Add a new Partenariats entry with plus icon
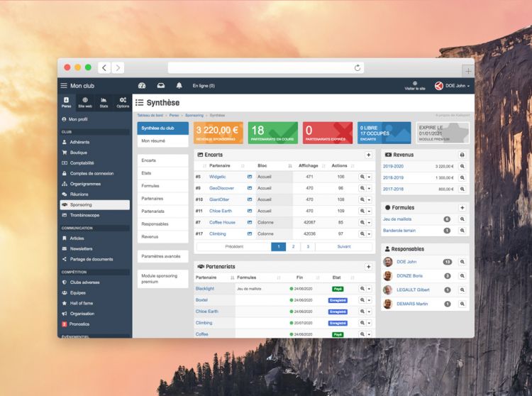The height and width of the screenshot is (396, 532). click(368, 267)
